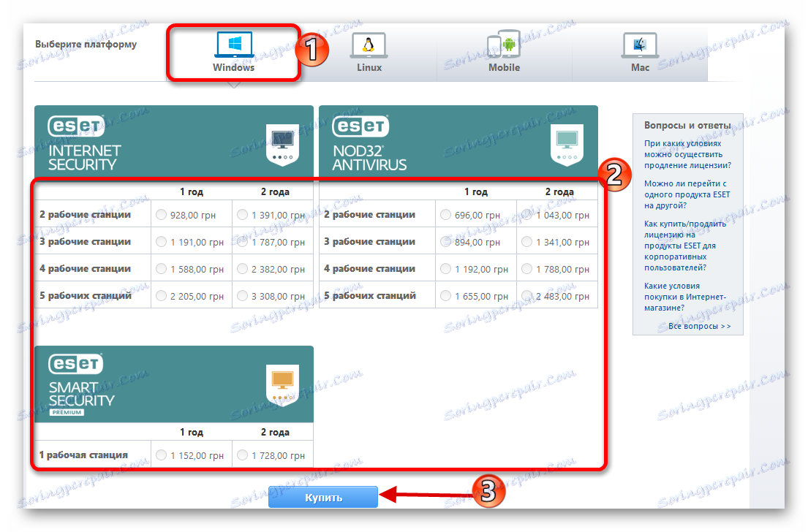Click NOD32 '2 рабочие станции' row label

369,215
